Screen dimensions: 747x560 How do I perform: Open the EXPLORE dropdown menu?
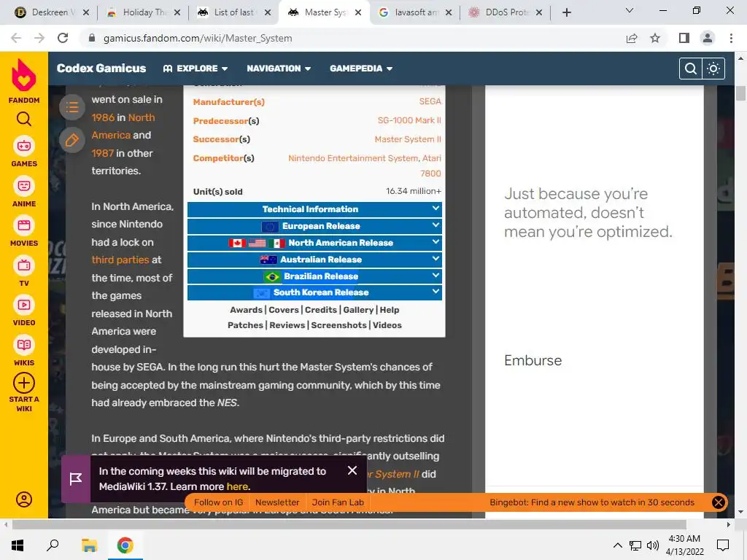tap(196, 69)
